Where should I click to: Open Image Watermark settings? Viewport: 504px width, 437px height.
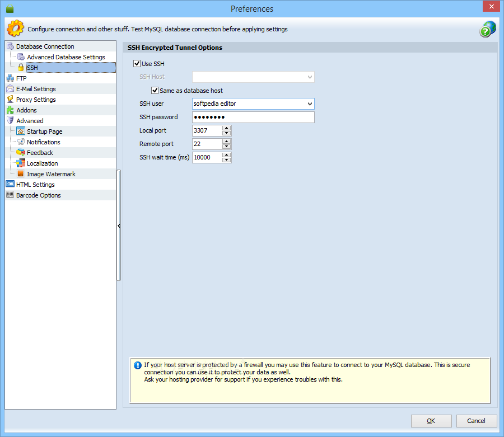51,173
